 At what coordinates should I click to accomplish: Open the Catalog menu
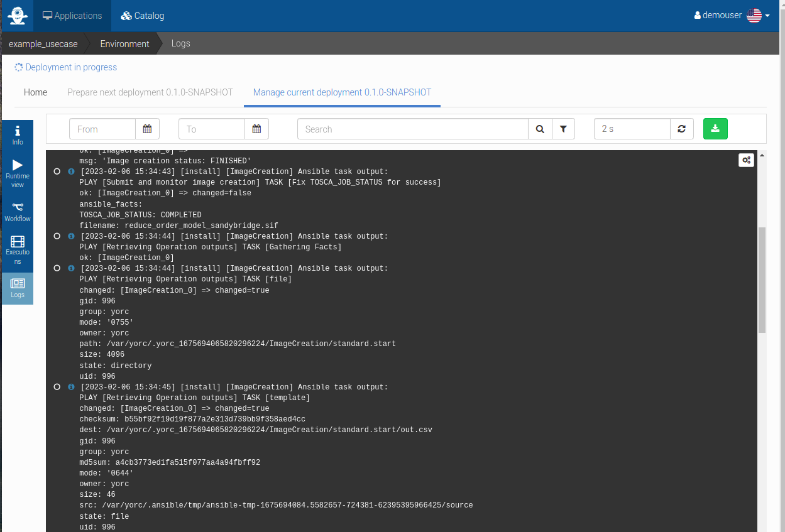click(143, 16)
